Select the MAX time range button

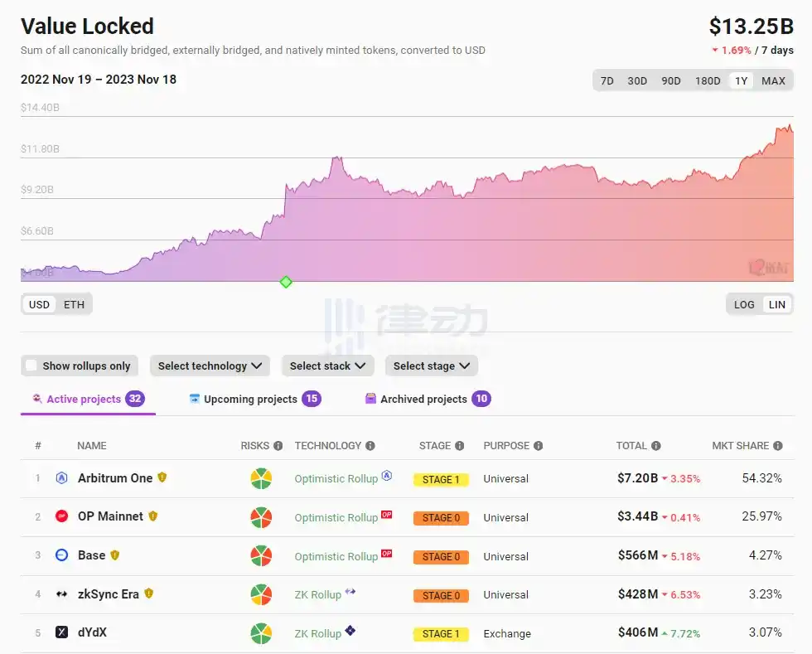(773, 80)
